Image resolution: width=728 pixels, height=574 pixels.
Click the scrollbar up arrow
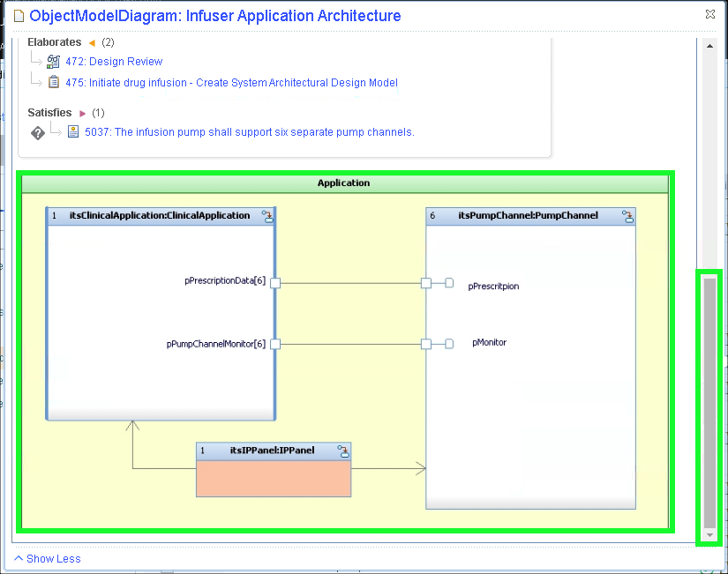pyautogui.click(x=709, y=45)
